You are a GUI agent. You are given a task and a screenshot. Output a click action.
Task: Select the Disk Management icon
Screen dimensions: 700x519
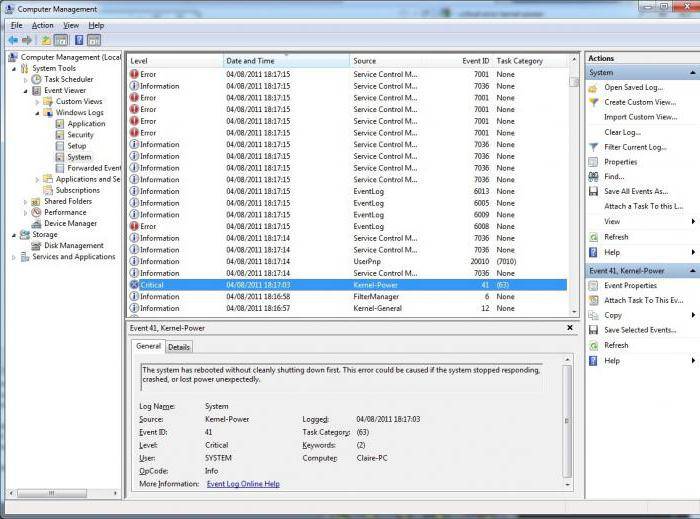coord(36,245)
